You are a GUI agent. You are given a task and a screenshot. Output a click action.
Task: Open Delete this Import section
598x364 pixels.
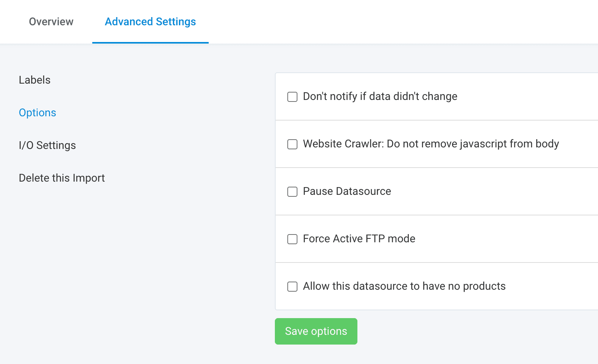coord(62,178)
